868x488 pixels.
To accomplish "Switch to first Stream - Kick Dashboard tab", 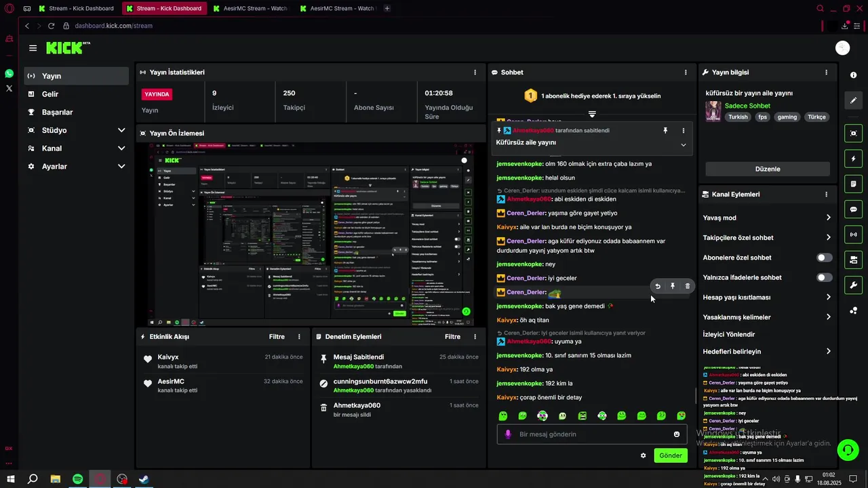I will (76, 9).
